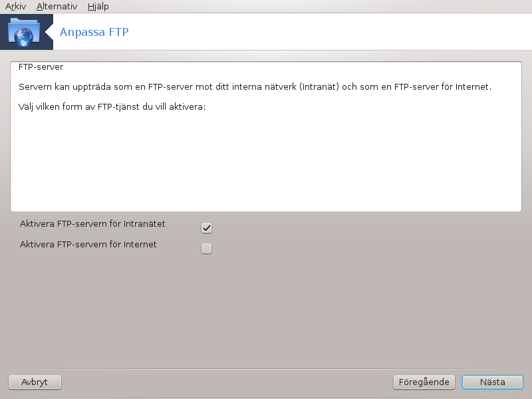Image resolution: width=532 pixels, height=399 pixels.
Task: Click the white arrow notch beside the FTP icon
Action: (x=49, y=32)
